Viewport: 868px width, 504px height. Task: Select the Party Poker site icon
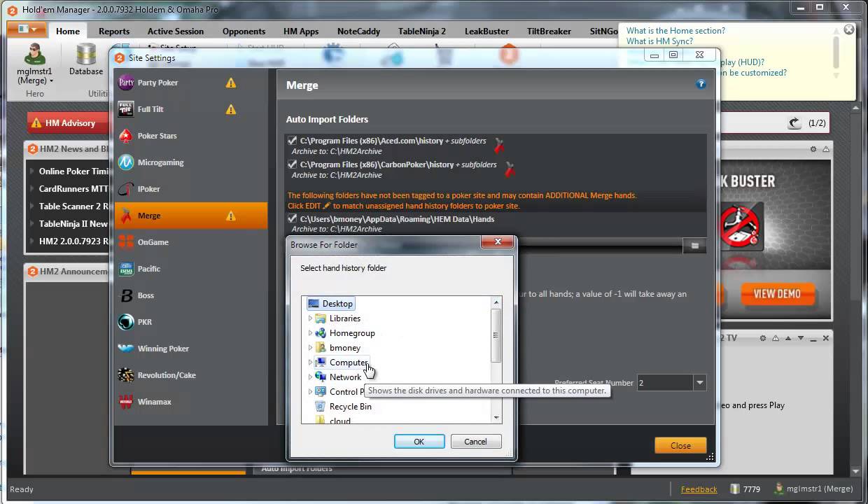(x=126, y=83)
